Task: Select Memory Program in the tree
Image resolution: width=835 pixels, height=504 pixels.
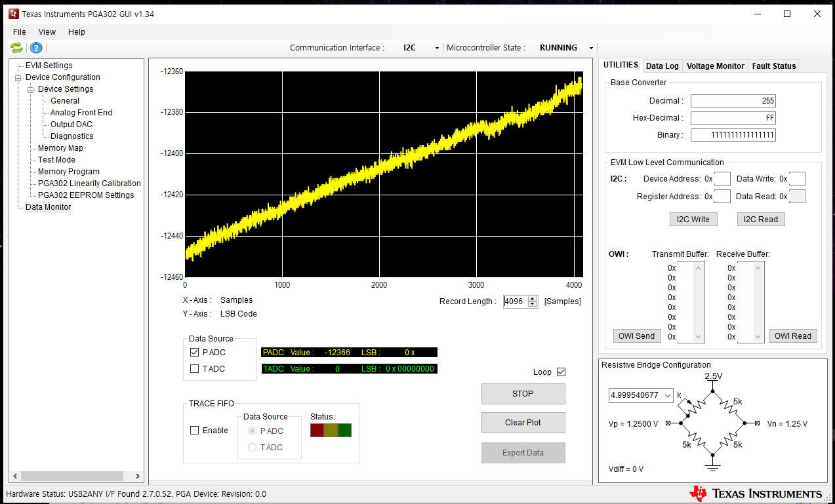Action: (69, 172)
